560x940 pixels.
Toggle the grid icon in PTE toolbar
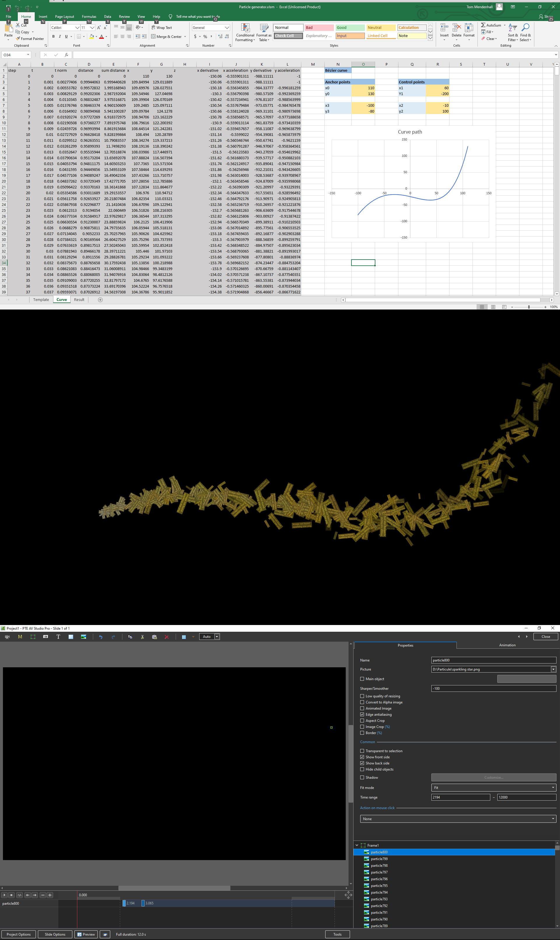[184, 637]
